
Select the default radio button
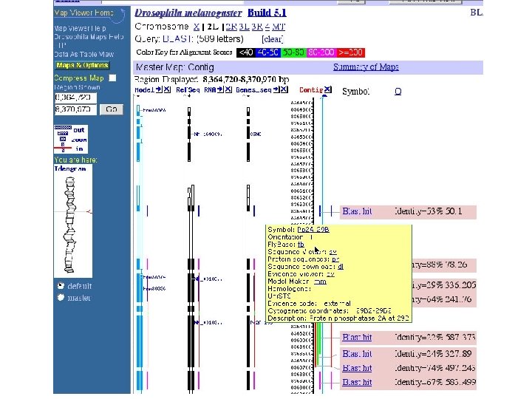point(61,286)
